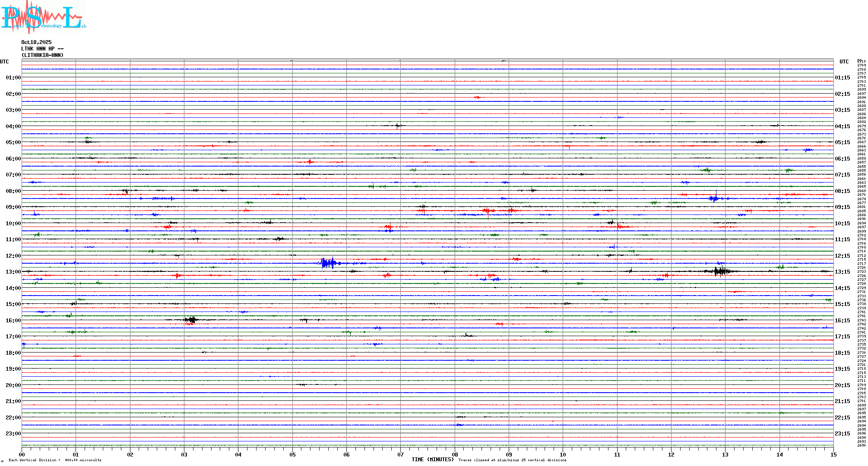
Task: Click the (LITHAKIA-HNN) station name
Action: [x=42, y=55]
